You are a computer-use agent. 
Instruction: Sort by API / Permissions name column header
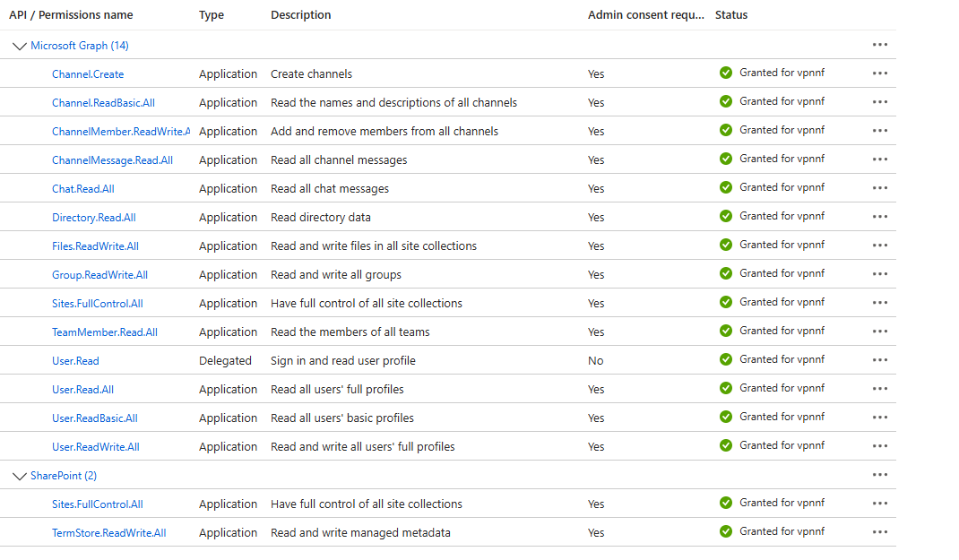(x=71, y=15)
